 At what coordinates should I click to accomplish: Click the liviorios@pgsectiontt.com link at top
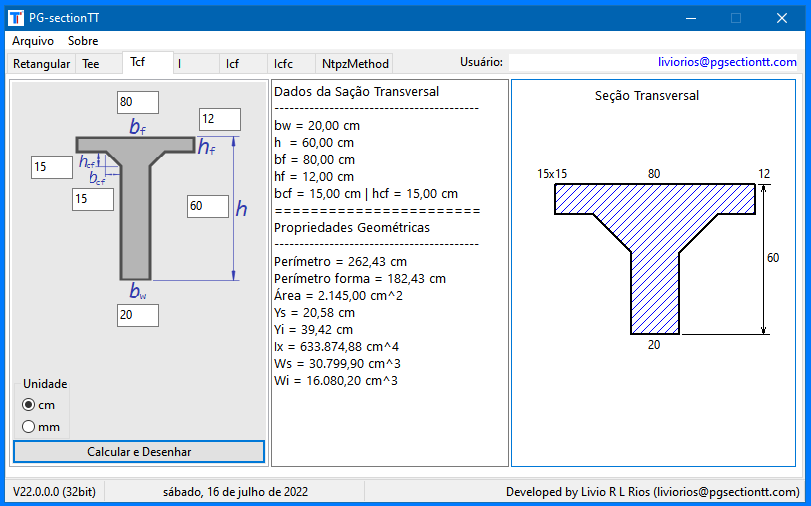(x=727, y=62)
